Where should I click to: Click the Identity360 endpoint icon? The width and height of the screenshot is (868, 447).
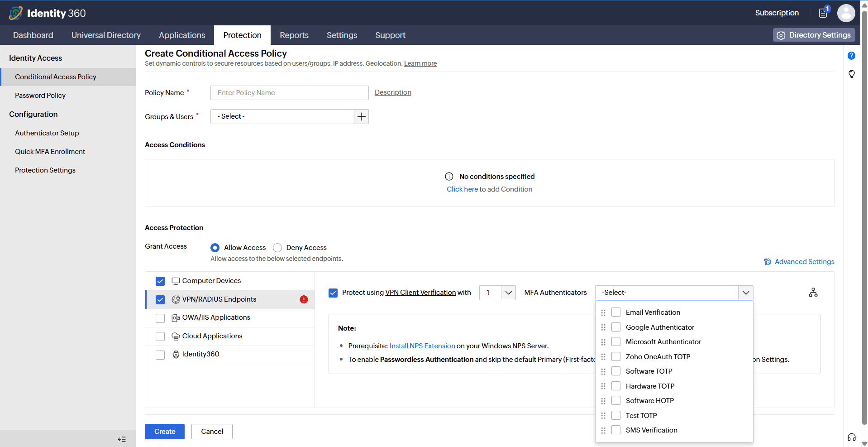[176, 355]
